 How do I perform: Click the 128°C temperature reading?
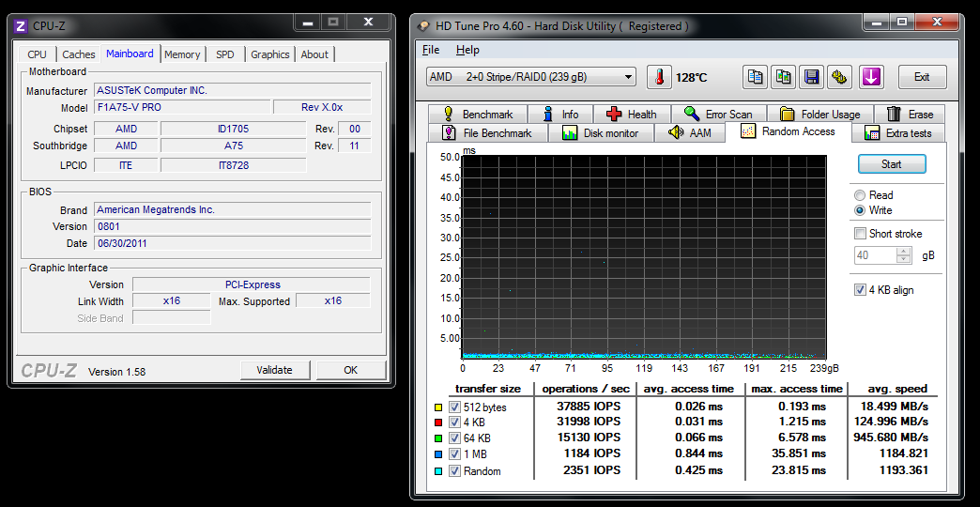pos(691,78)
